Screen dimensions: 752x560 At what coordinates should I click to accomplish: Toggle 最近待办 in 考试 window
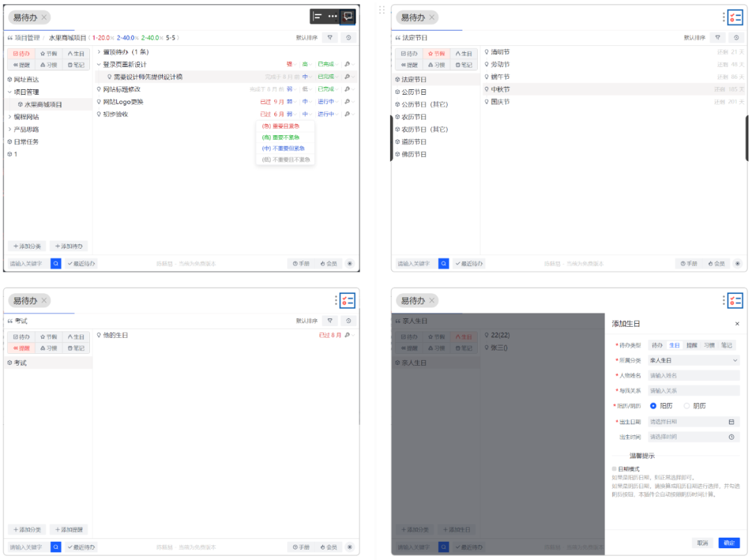[x=81, y=547]
